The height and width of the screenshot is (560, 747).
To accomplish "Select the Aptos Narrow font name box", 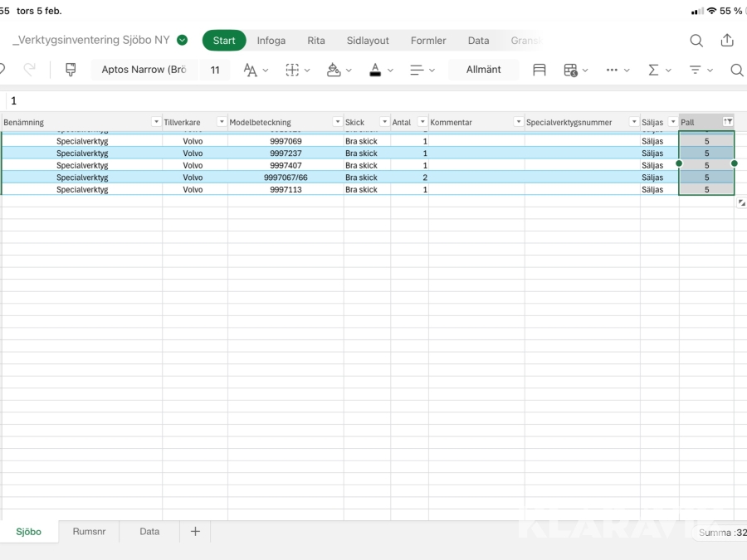I will tap(144, 70).
